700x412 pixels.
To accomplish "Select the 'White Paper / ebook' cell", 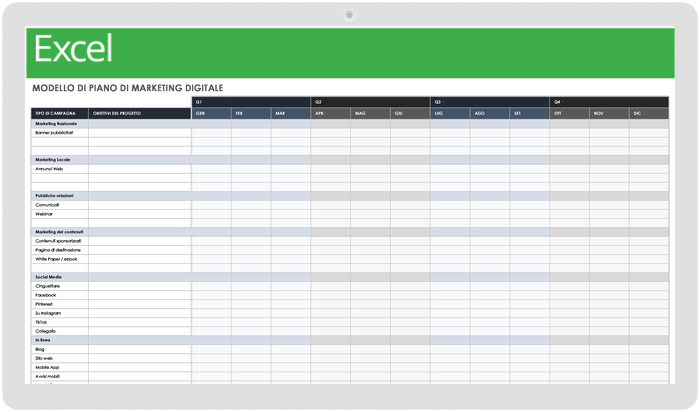I will click(x=60, y=259).
